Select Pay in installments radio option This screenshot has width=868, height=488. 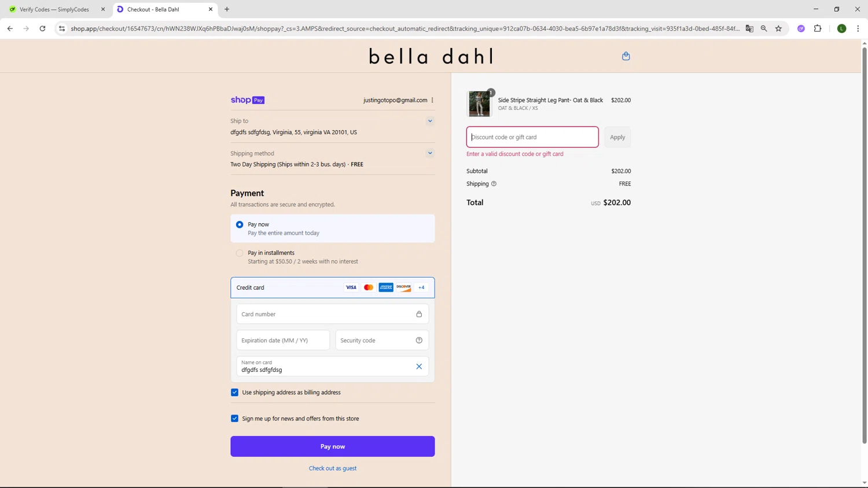click(240, 253)
